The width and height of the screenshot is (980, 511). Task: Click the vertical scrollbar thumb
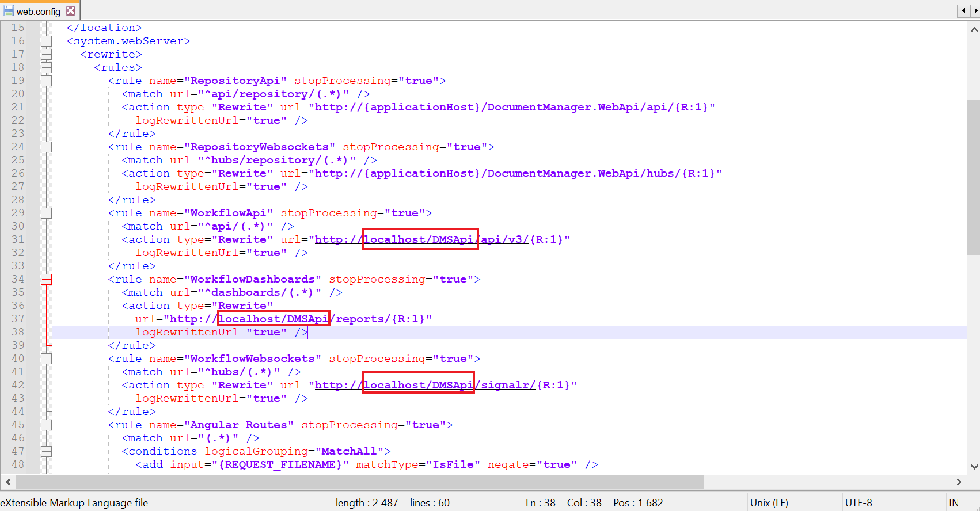click(974, 177)
